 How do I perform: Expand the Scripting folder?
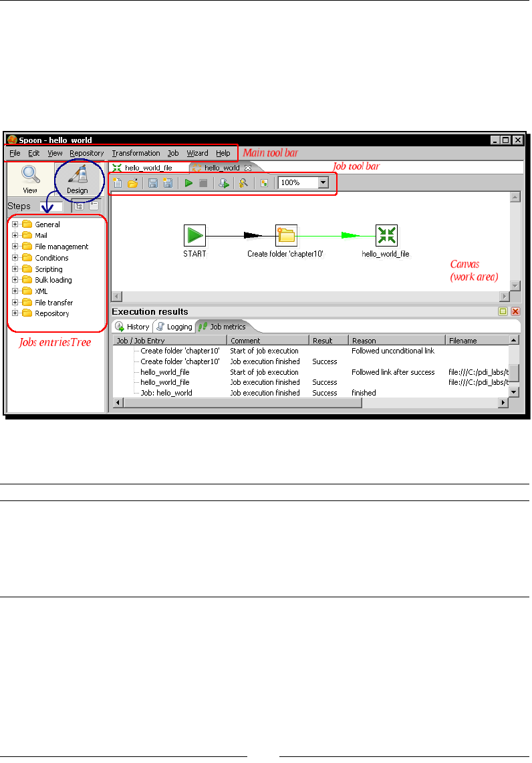pos(15,269)
